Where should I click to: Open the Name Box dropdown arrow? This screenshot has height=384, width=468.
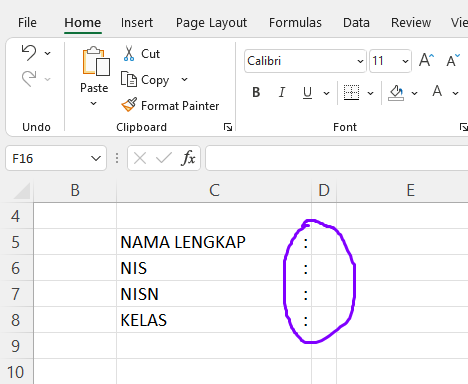(96, 158)
